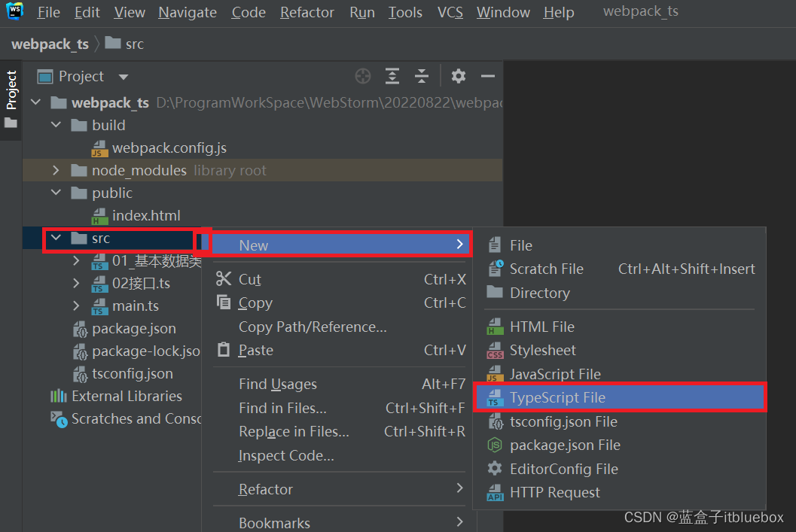Viewport: 796px width, 532px height.
Task: Collapse the build folder
Action: 56,125
